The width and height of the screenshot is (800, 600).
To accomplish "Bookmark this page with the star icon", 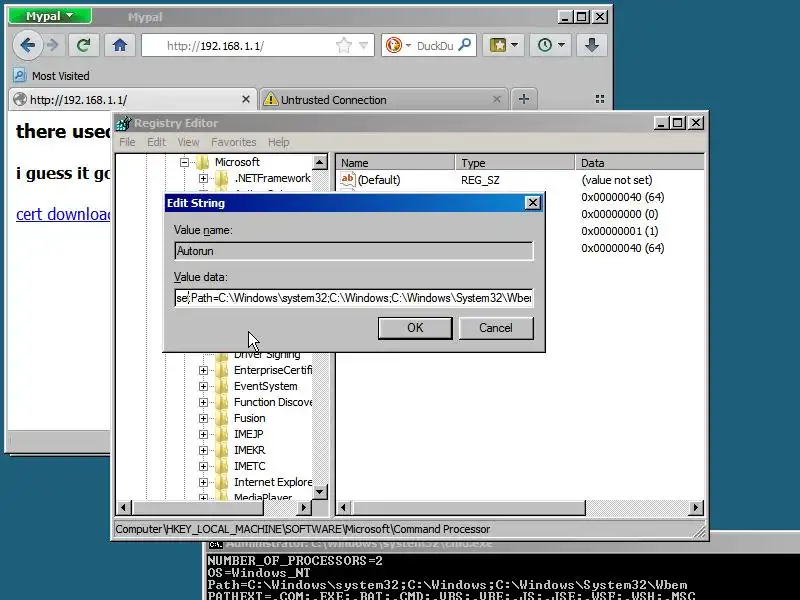I will (344, 45).
